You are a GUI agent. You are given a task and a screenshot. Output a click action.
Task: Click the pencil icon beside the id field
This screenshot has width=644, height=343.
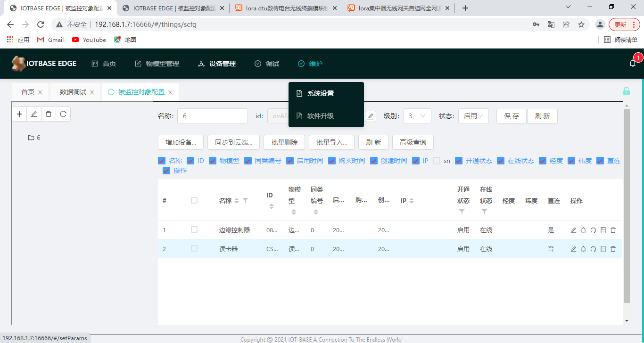click(x=371, y=116)
